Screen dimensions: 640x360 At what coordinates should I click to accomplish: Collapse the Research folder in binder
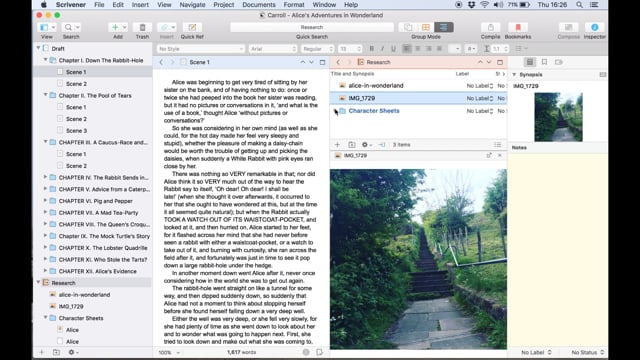point(38,282)
